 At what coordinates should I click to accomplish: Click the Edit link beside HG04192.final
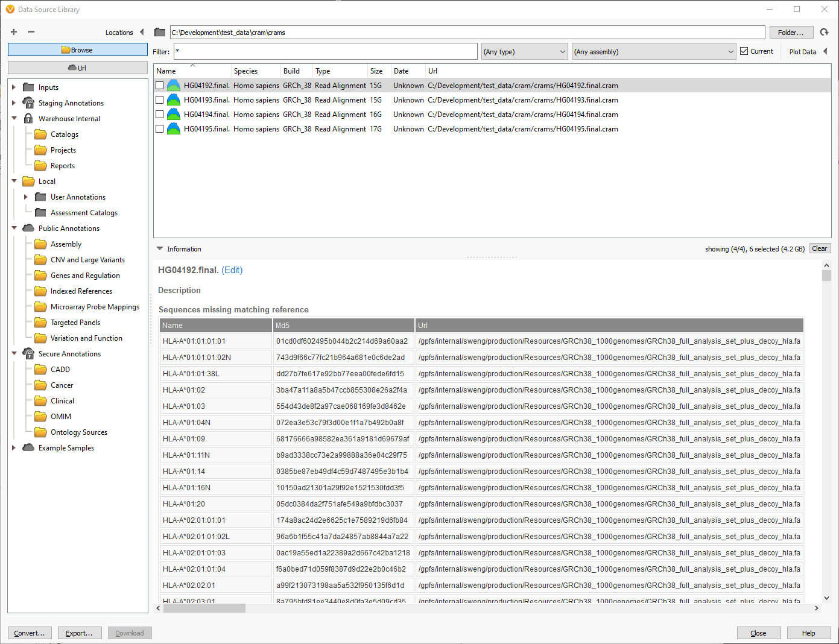click(232, 270)
